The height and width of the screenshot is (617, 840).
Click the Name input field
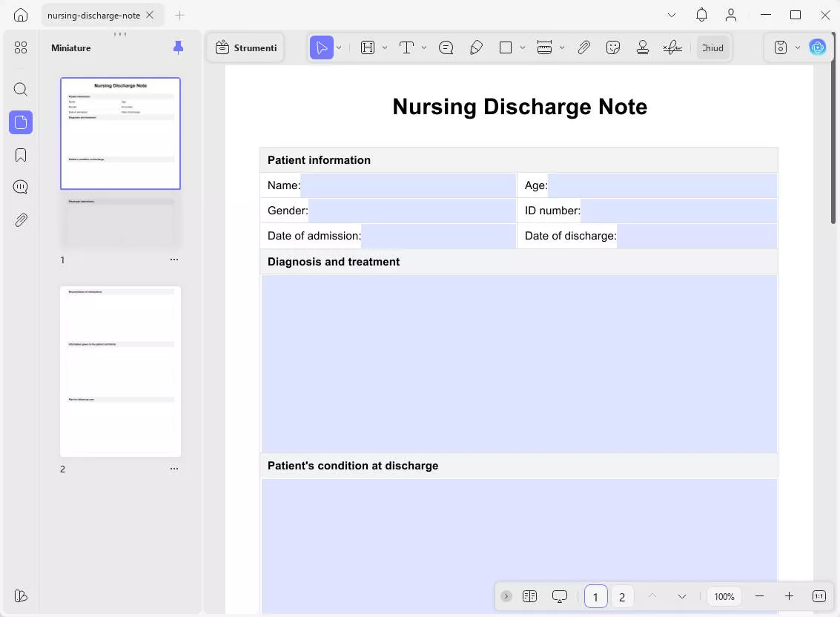[408, 185]
